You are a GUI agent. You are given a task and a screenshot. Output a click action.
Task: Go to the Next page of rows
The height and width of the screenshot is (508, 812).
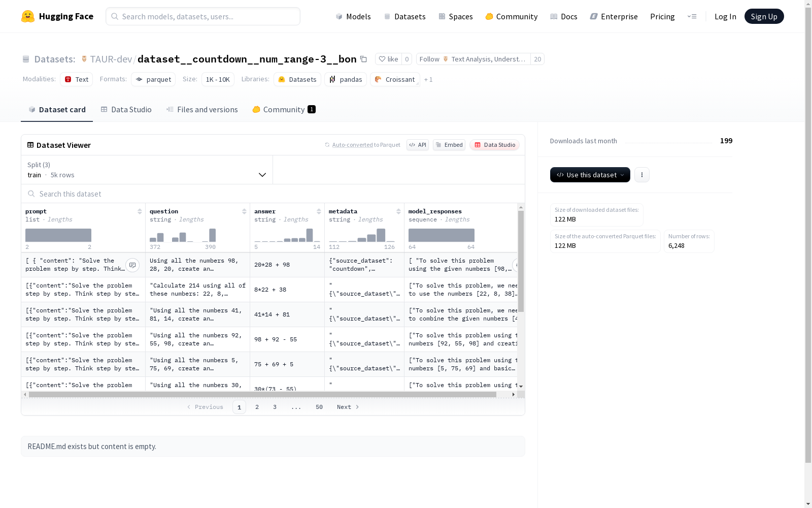click(x=348, y=407)
